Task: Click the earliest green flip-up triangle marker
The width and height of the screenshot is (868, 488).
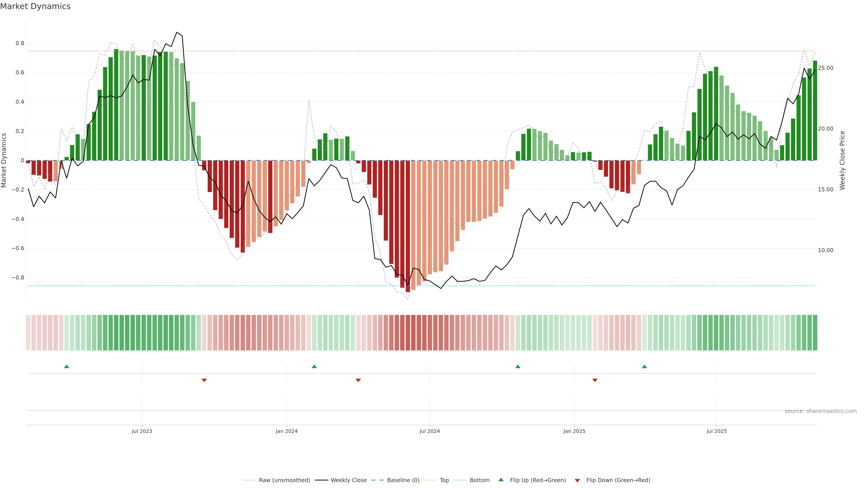Action: [67, 366]
